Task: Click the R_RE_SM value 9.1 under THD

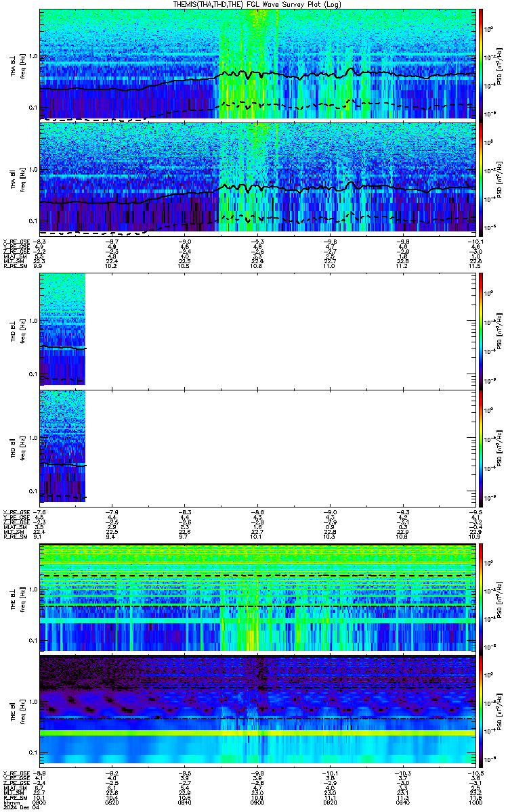Action: (39, 536)
